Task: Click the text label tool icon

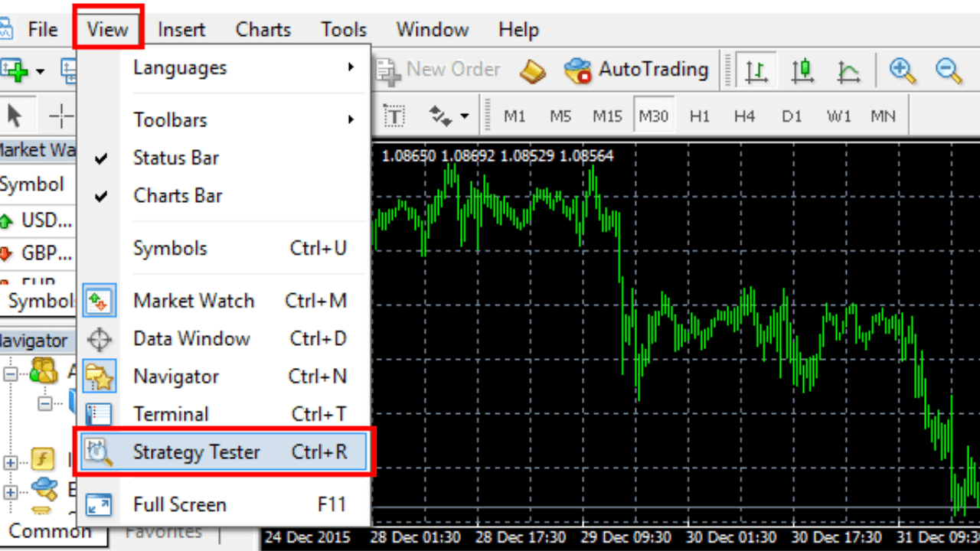Action: [394, 116]
